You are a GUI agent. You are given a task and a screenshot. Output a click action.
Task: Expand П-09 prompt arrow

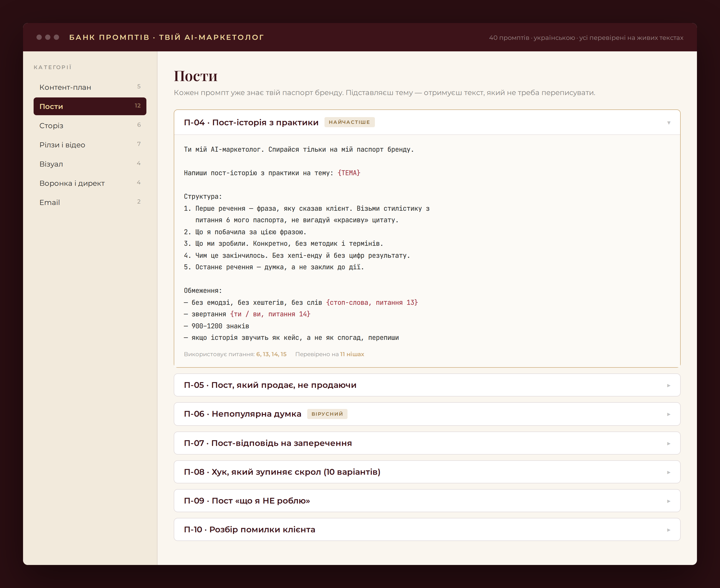point(669,501)
